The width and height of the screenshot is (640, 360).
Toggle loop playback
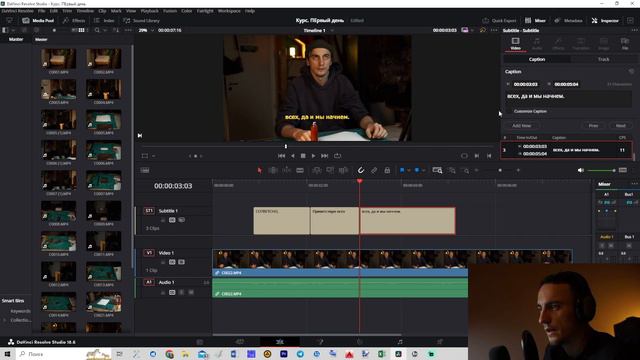pyautogui.click(x=338, y=156)
